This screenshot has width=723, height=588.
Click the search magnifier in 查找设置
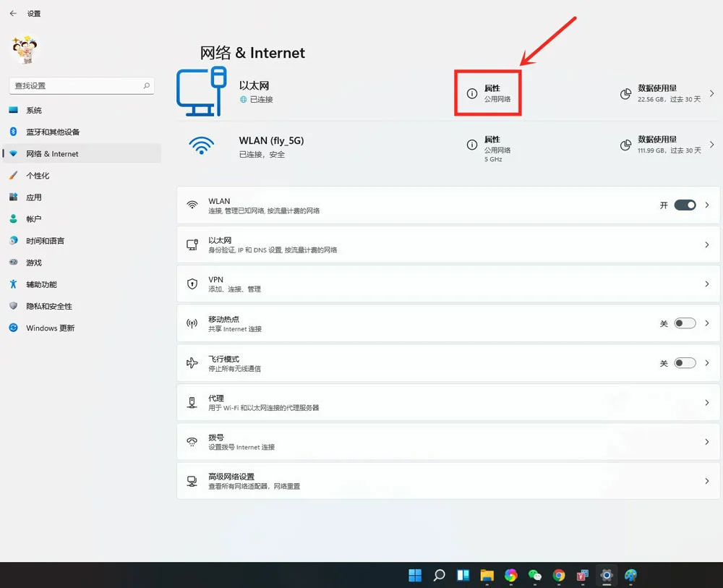point(147,85)
